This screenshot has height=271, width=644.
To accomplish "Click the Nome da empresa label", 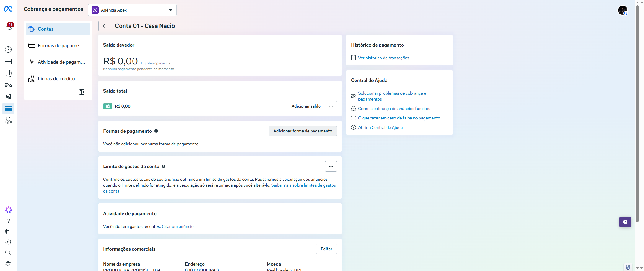I will (x=121, y=264).
